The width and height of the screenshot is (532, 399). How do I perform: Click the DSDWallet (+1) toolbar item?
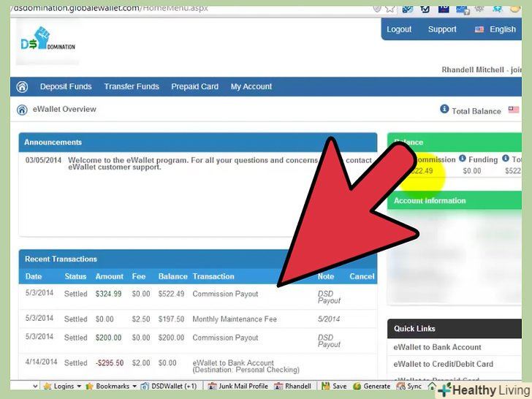coord(169,386)
